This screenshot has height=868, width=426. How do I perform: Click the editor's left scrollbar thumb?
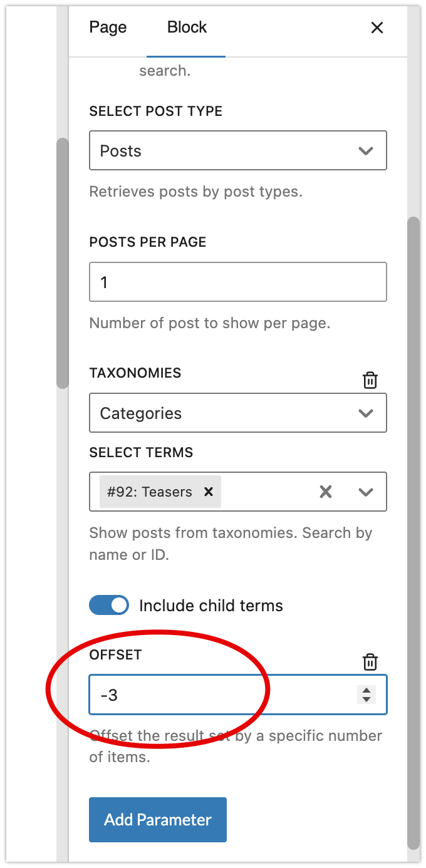(62, 263)
